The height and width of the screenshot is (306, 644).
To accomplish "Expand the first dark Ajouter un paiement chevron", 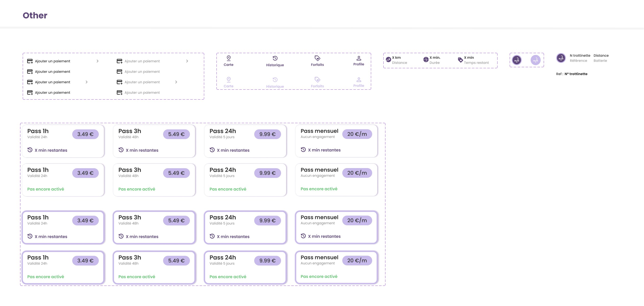I will [98, 61].
